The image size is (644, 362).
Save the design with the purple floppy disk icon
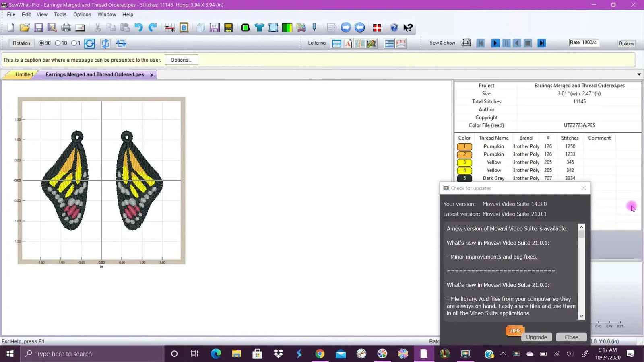tap(38, 27)
